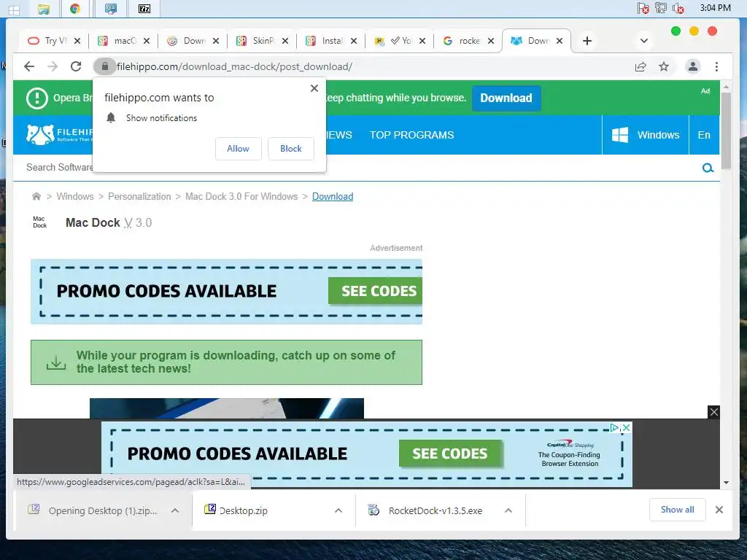Click the network tray icon

tap(661, 8)
